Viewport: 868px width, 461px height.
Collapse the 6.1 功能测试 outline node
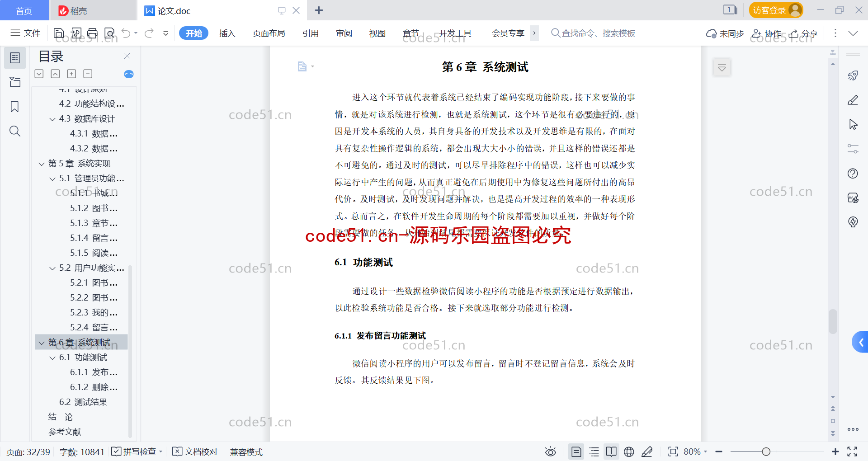(x=52, y=358)
